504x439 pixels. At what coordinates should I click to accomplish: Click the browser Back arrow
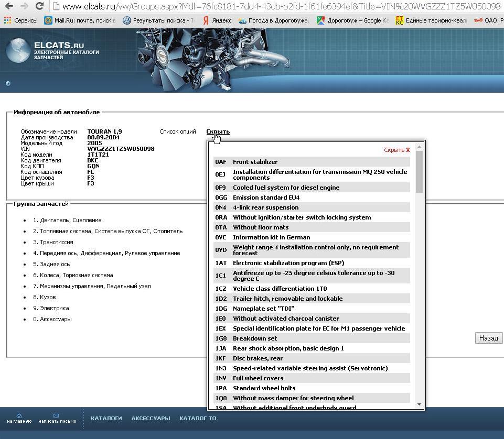9,6
